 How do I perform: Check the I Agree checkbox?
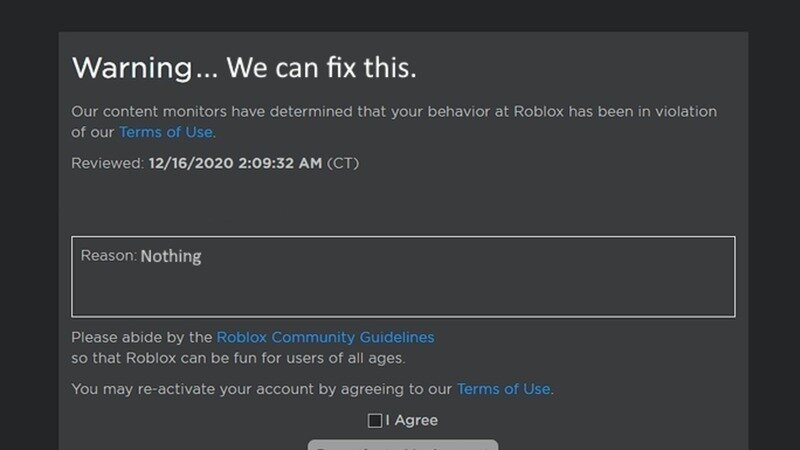pyautogui.click(x=374, y=421)
